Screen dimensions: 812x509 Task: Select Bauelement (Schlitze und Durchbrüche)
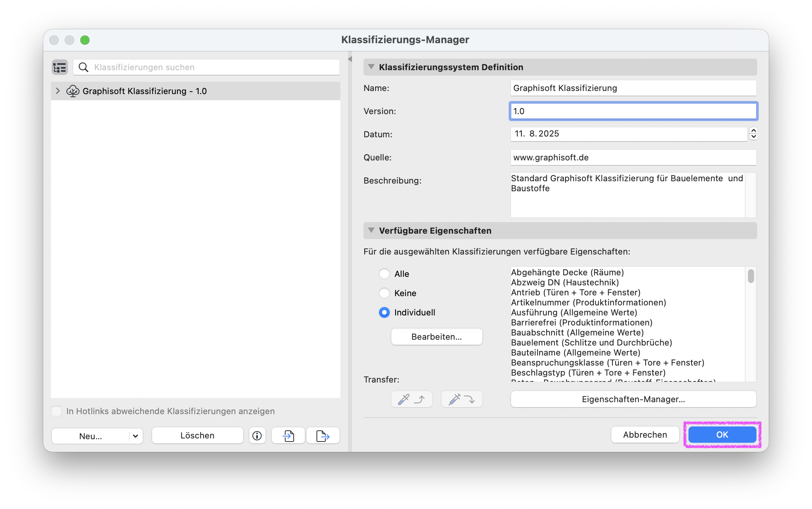[591, 342]
